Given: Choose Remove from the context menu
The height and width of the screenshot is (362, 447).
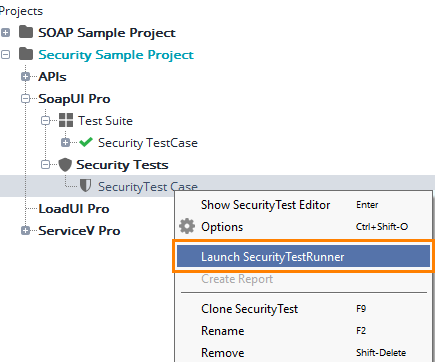Looking at the screenshot, I should [x=304, y=353].
